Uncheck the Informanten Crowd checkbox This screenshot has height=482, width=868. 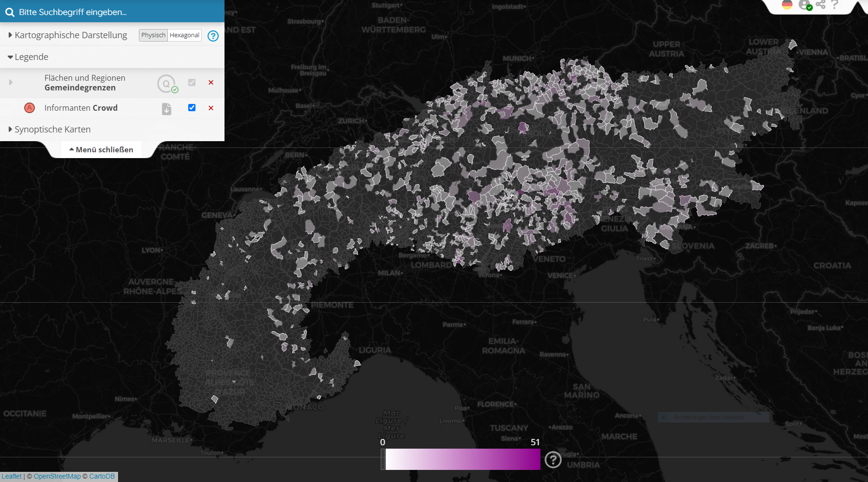[x=192, y=108]
